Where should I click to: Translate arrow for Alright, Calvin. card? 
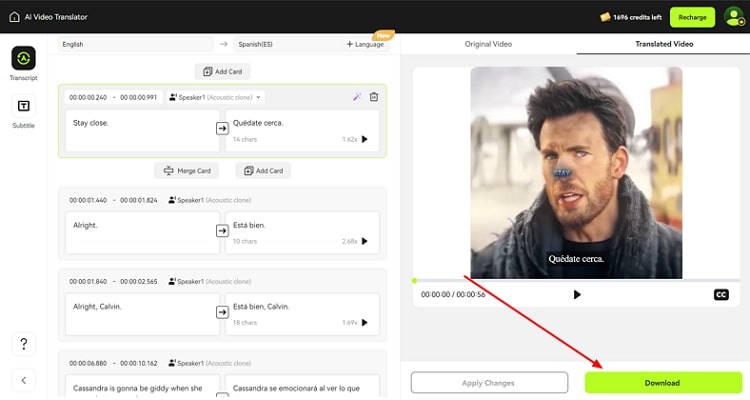click(222, 312)
